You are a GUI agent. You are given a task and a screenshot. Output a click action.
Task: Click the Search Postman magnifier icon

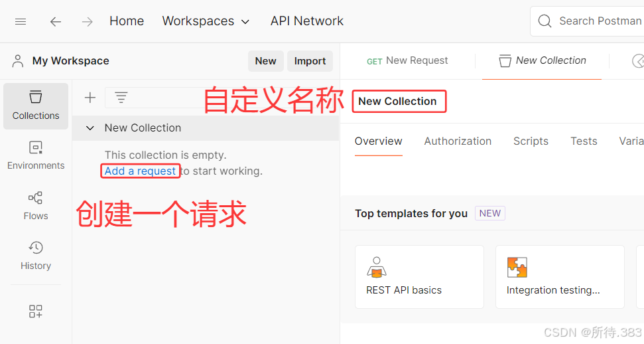coord(545,21)
